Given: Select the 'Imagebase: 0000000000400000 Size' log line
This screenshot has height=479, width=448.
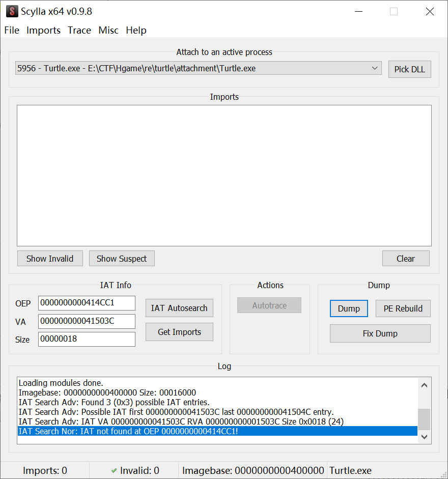Looking at the screenshot, I should coord(217,392).
